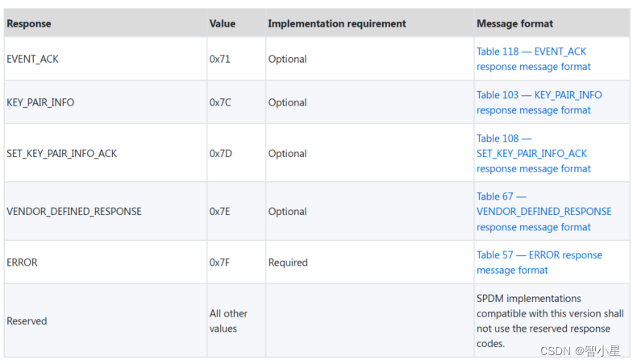Click the Required implementation cell for ERROR

288,263
